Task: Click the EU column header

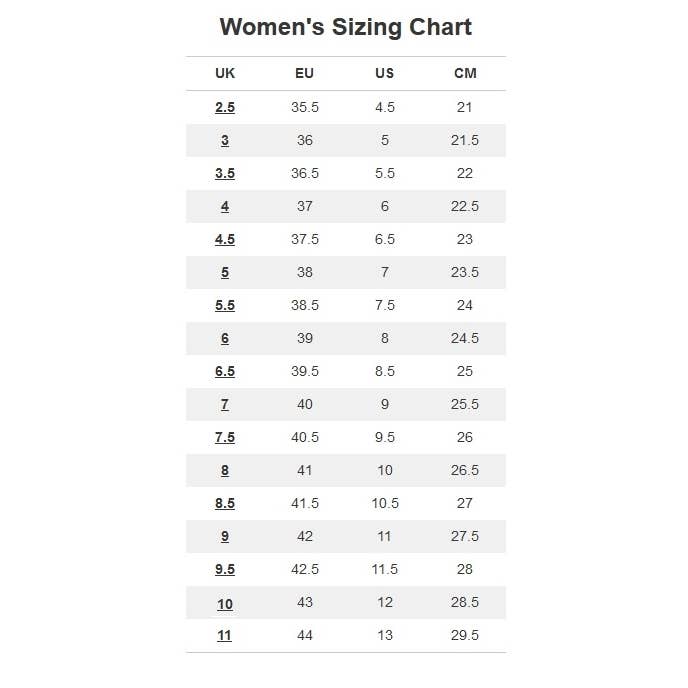Action: 305,74
